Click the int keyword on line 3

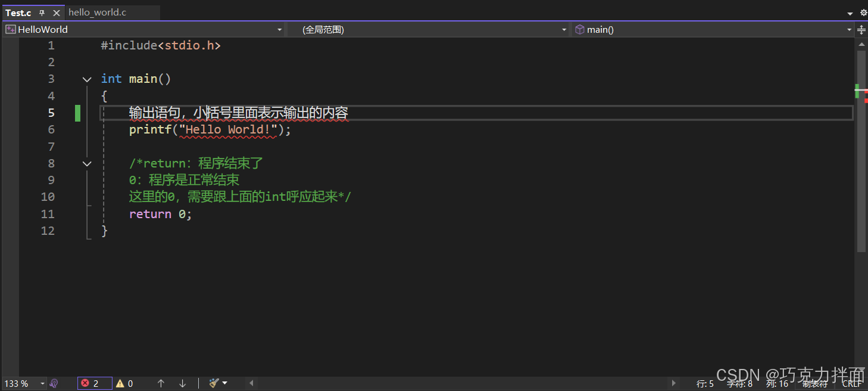[x=111, y=79]
